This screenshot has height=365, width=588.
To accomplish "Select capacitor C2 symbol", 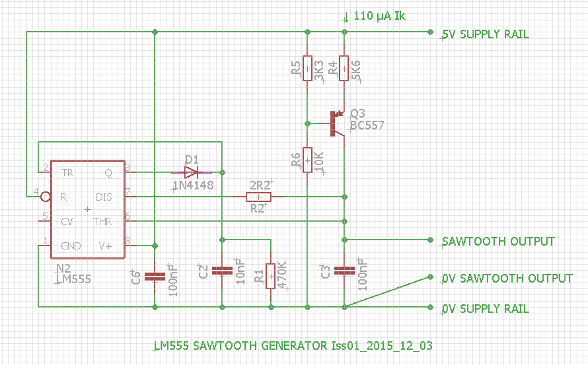I will (x=222, y=271).
